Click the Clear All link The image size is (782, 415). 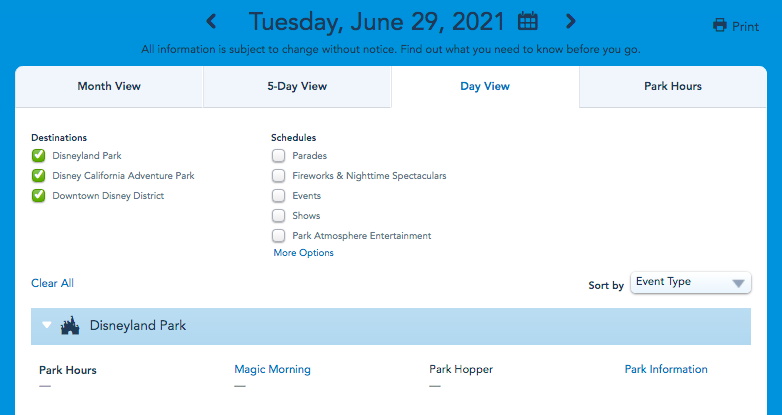(x=52, y=284)
